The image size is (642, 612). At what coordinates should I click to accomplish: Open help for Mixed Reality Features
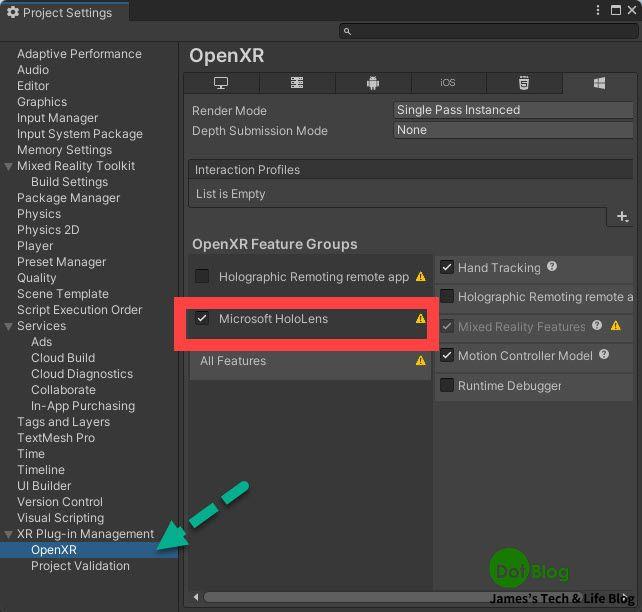tap(597, 325)
